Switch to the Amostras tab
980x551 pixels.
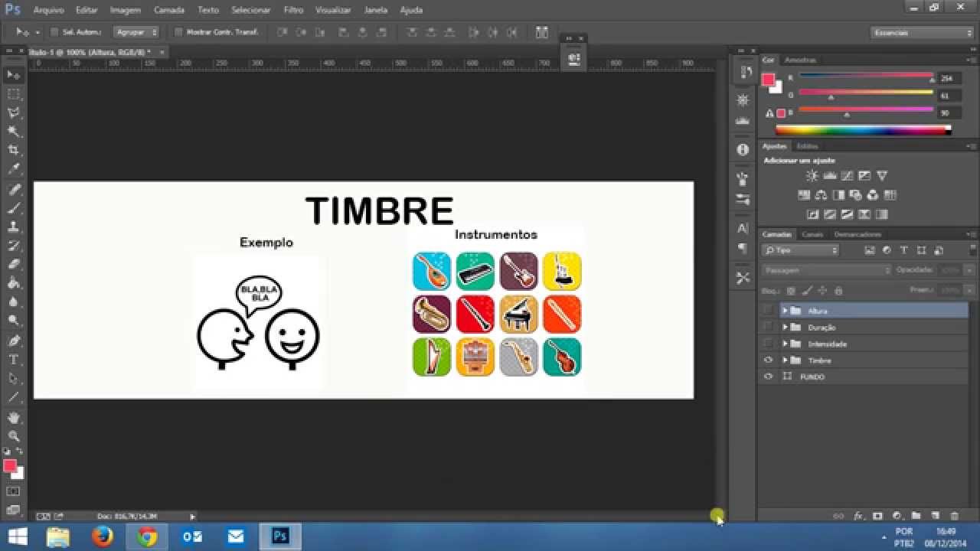coord(801,60)
